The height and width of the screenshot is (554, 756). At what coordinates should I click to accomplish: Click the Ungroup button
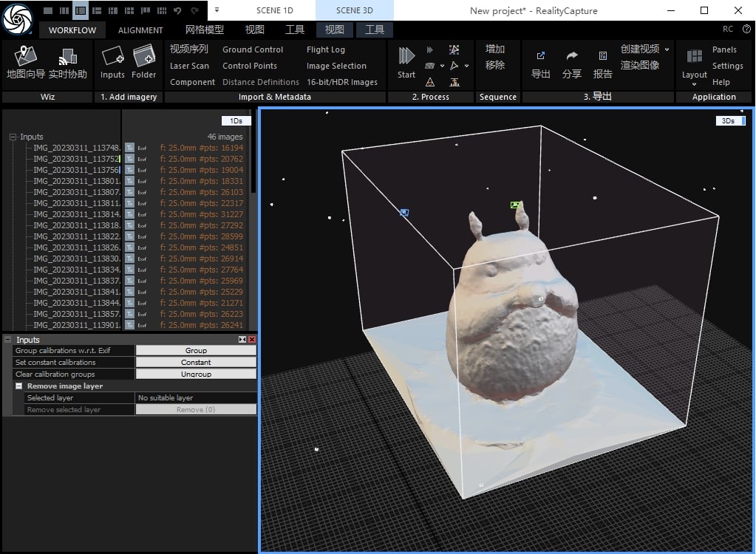pyautogui.click(x=196, y=375)
